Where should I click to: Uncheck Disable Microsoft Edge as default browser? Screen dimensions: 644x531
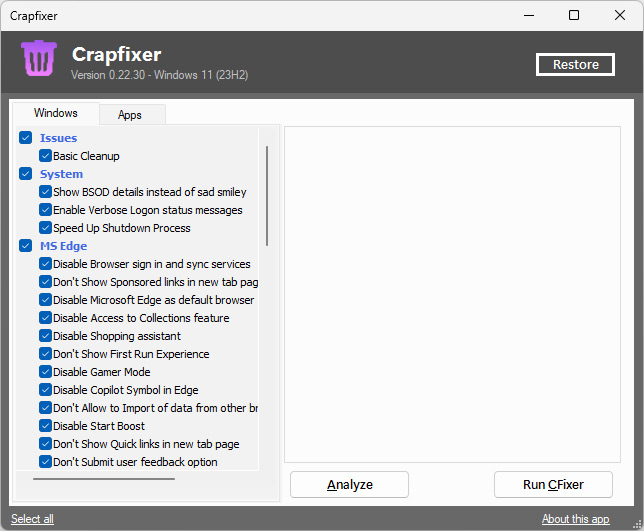pyautogui.click(x=45, y=300)
